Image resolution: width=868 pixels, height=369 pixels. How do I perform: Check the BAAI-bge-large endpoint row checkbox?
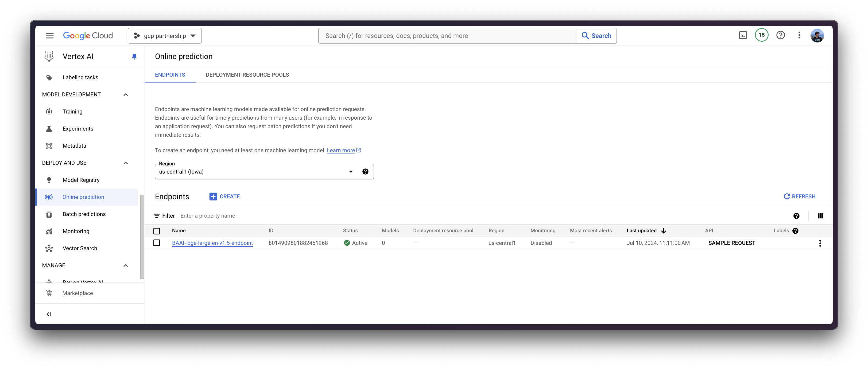157,243
